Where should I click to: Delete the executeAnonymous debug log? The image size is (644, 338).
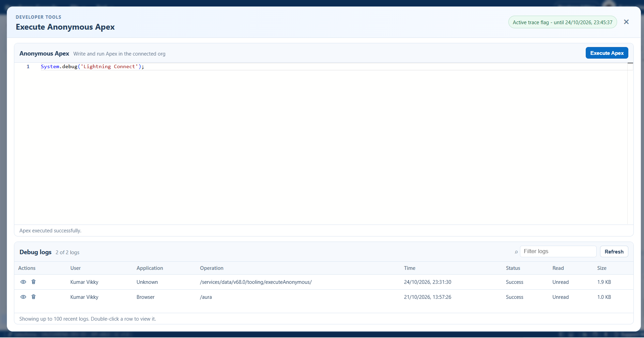click(x=33, y=282)
